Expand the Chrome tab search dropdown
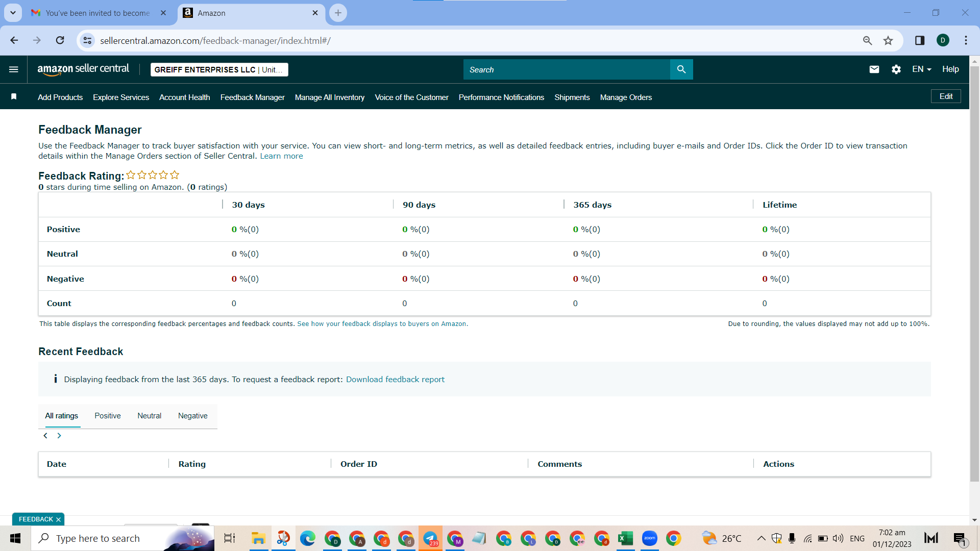The width and height of the screenshot is (980, 551). pos(13,13)
